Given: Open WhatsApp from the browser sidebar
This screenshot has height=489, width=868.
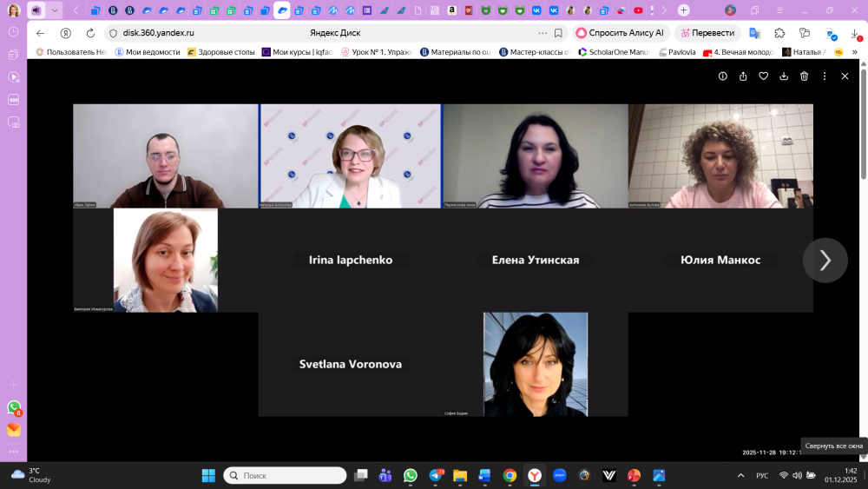Looking at the screenshot, I should click(x=14, y=406).
